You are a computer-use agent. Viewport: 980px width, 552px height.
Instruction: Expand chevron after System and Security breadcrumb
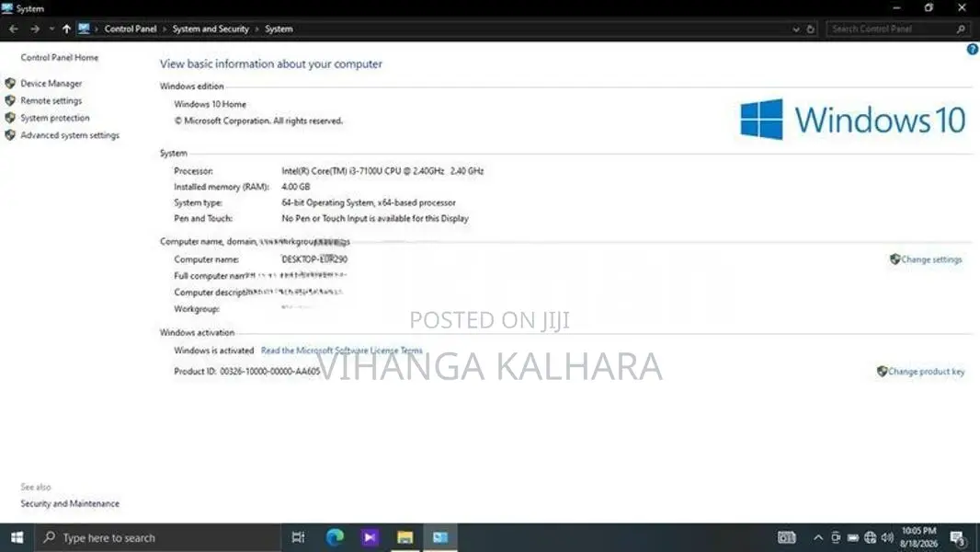pos(256,29)
